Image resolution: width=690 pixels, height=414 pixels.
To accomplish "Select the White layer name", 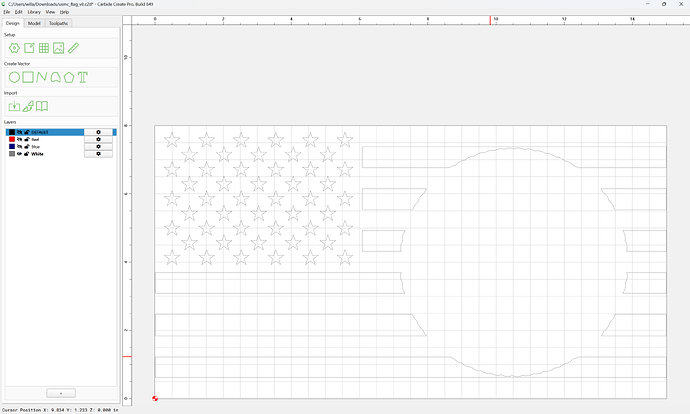I will tap(37, 154).
